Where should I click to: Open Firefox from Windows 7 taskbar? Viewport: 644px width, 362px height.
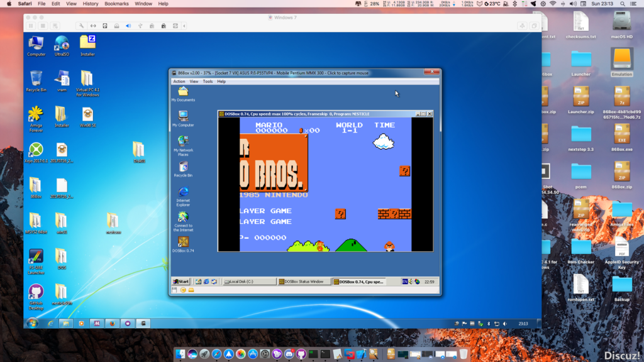[112, 324]
